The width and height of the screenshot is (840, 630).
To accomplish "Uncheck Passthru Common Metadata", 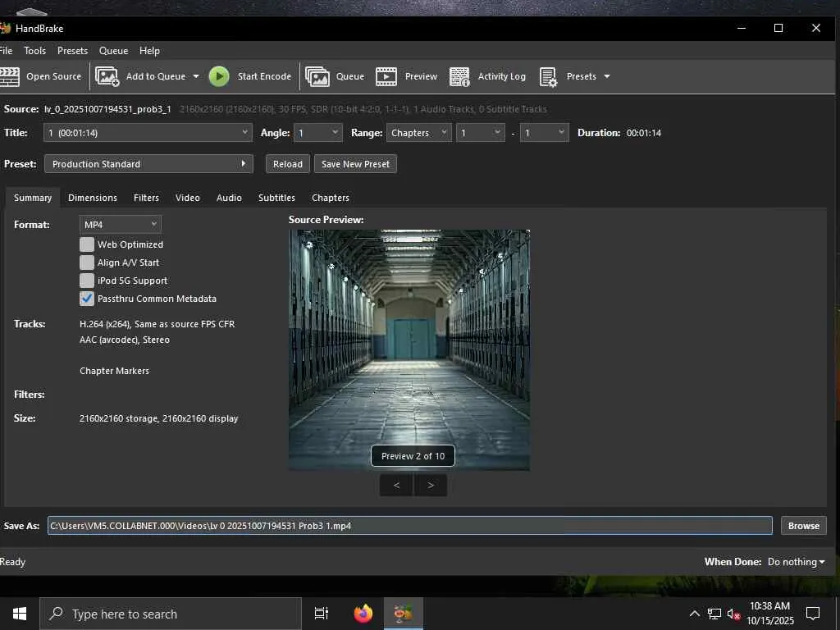I will point(87,299).
